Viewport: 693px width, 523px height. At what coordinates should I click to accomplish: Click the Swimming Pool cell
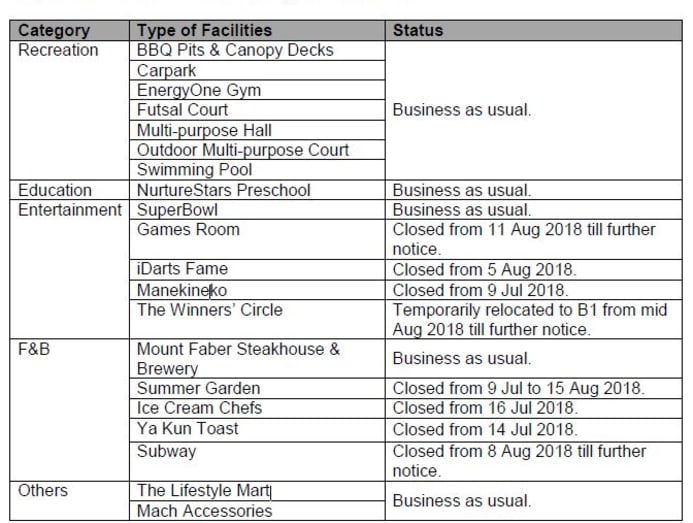pos(194,170)
